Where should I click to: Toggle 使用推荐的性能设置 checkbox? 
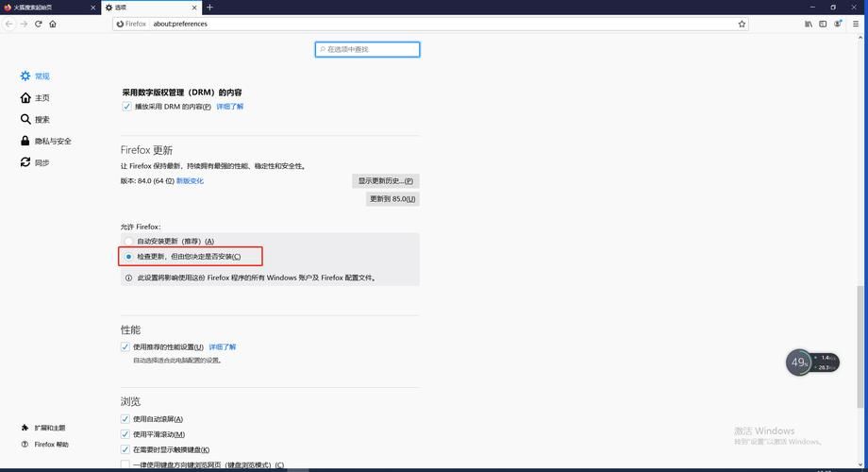(x=125, y=346)
